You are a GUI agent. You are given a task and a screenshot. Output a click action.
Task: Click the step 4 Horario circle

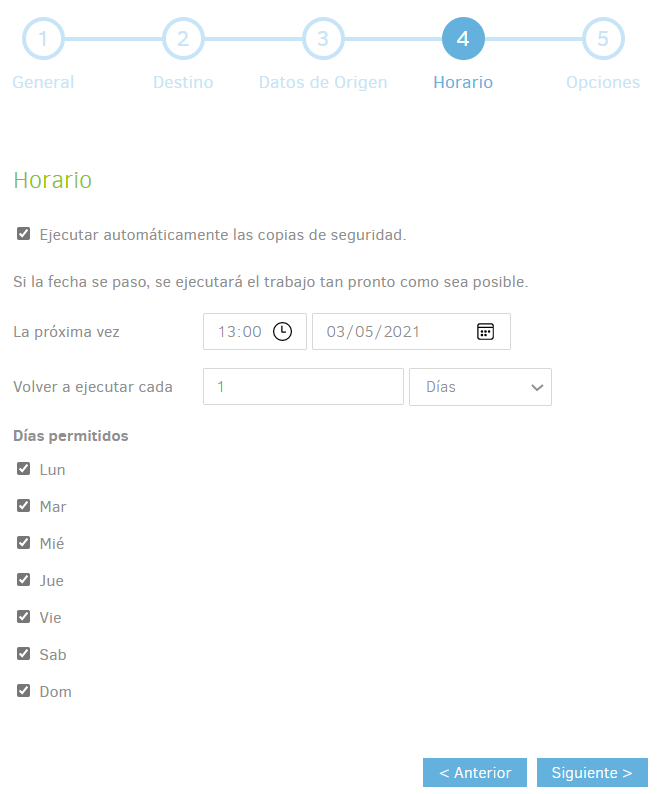(463, 39)
